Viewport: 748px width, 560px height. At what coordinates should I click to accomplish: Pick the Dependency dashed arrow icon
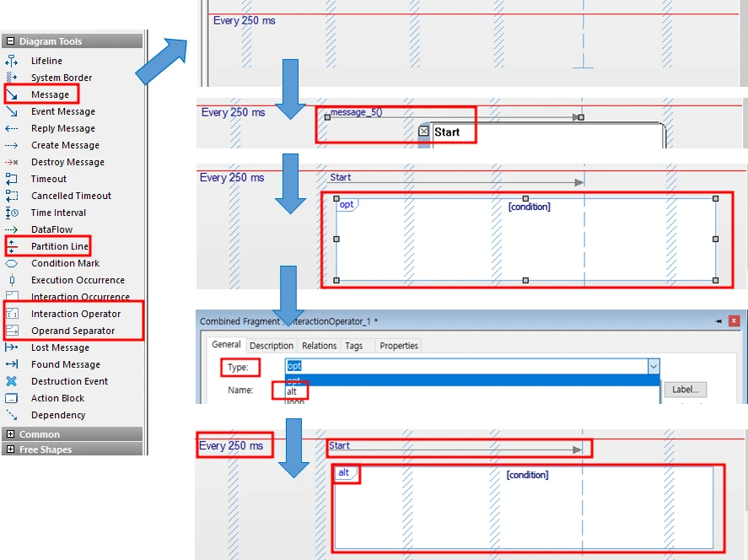coord(12,415)
